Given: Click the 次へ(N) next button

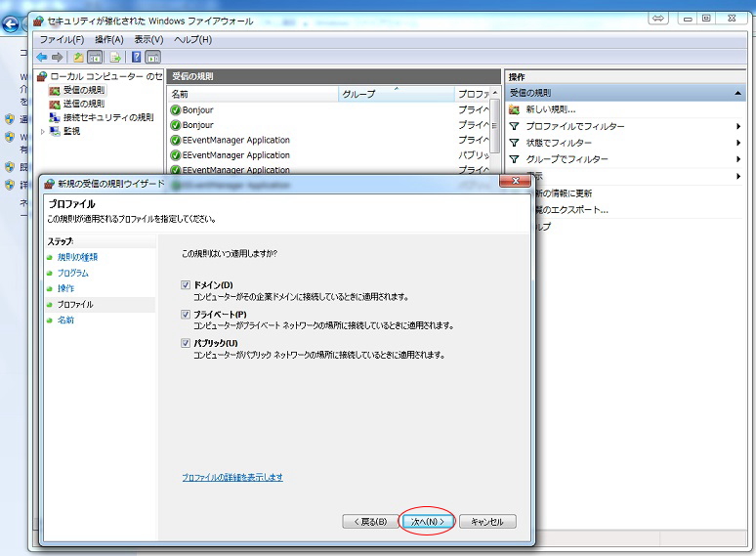Looking at the screenshot, I should [x=427, y=521].
